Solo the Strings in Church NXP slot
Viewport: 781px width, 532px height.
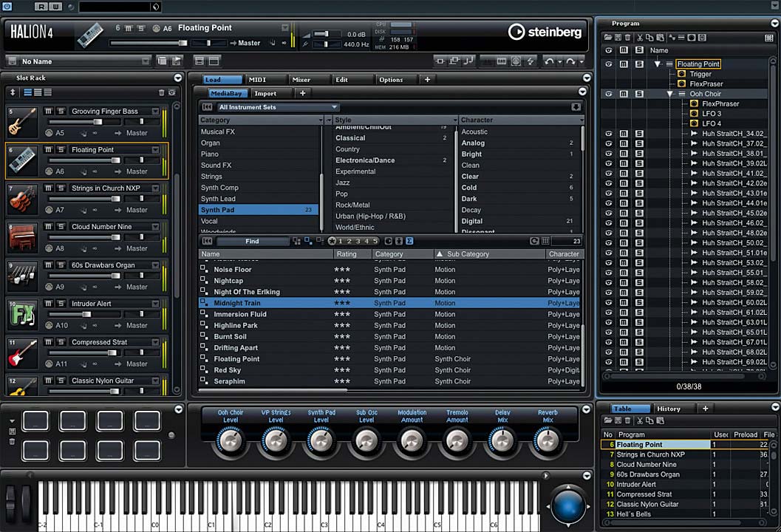tap(61, 188)
